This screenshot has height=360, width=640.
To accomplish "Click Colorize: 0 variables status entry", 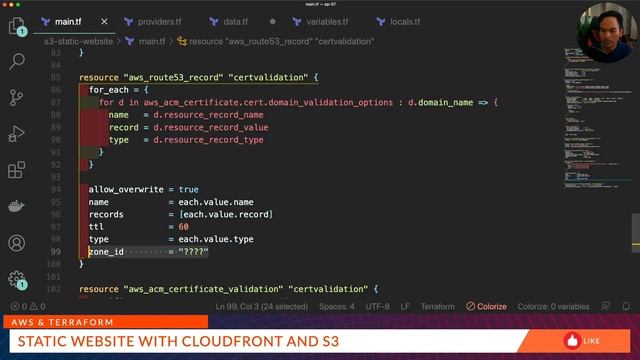I will [x=553, y=306].
